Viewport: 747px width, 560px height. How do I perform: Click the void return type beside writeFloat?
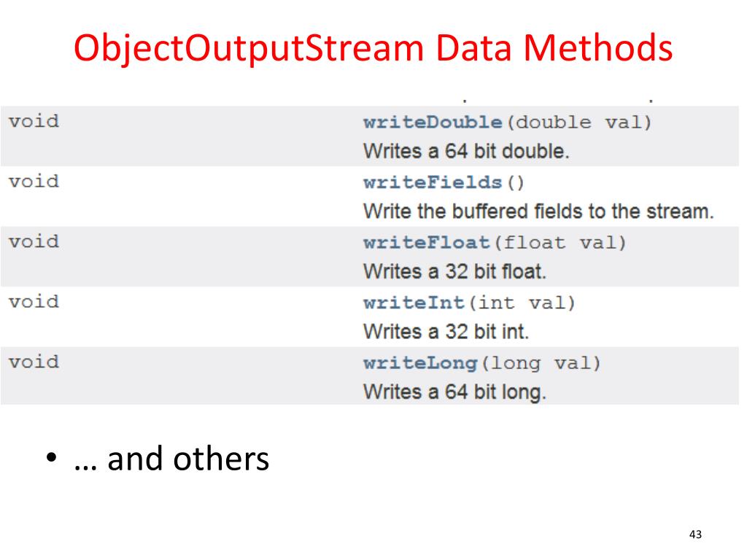click(34, 241)
